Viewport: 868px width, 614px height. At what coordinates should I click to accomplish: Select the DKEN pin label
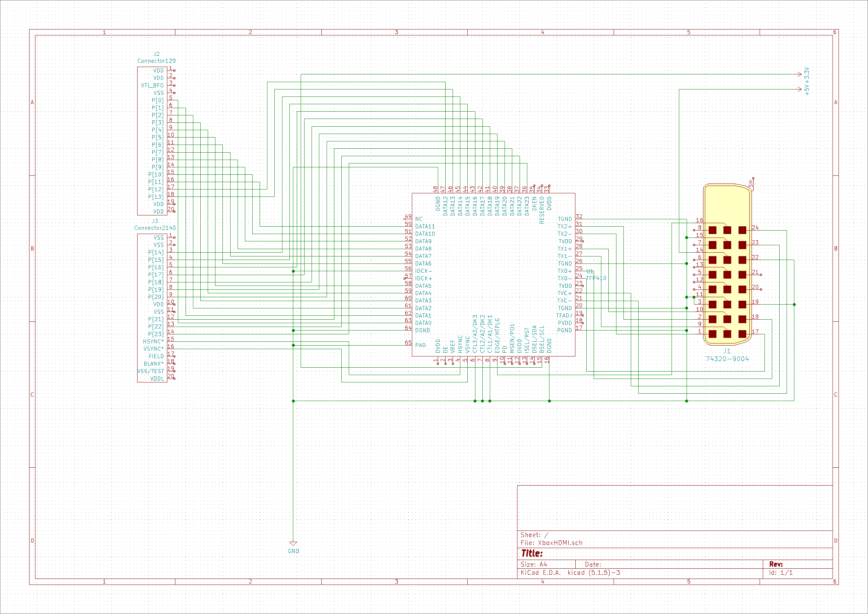point(534,203)
